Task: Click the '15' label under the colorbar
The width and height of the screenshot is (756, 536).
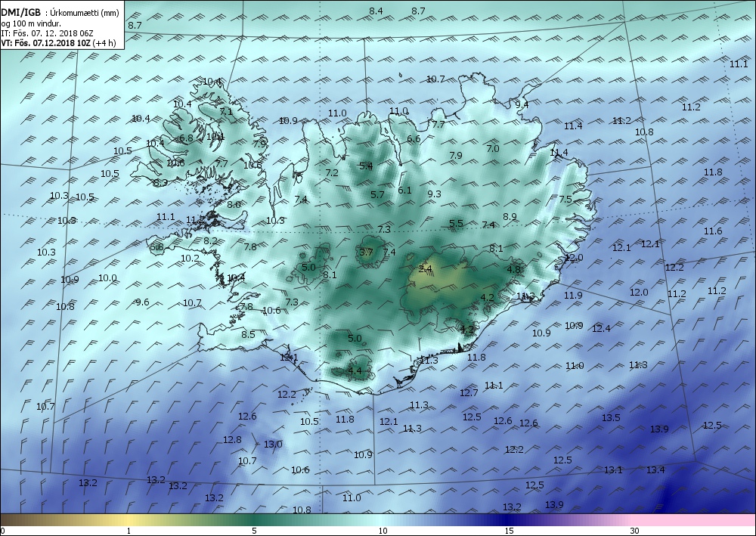Action: coord(509,531)
